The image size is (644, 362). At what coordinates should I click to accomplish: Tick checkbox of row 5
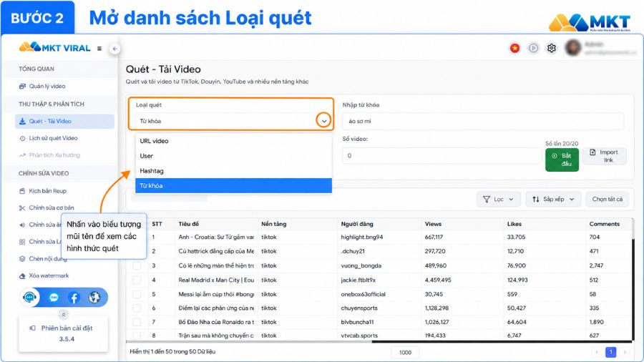137,294
